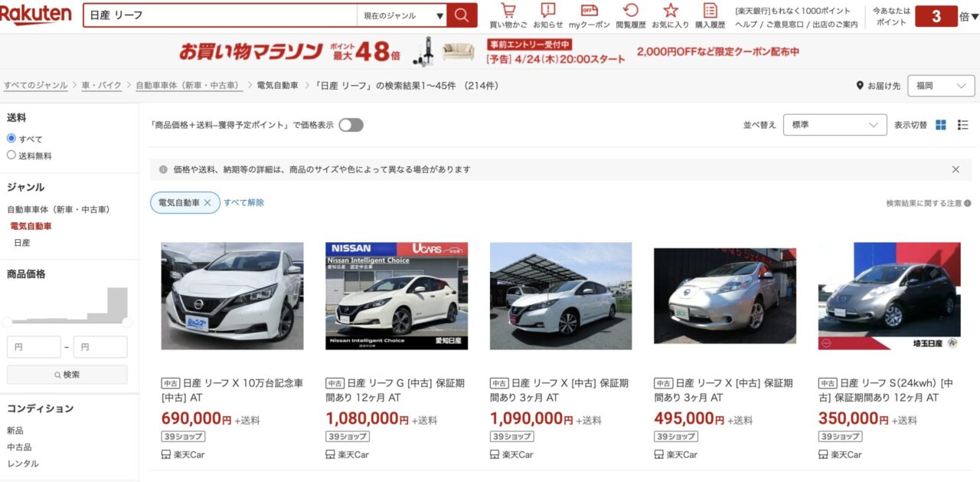Select 日産 in the genre sidebar
This screenshot has width=980, height=482.
click(x=22, y=242)
